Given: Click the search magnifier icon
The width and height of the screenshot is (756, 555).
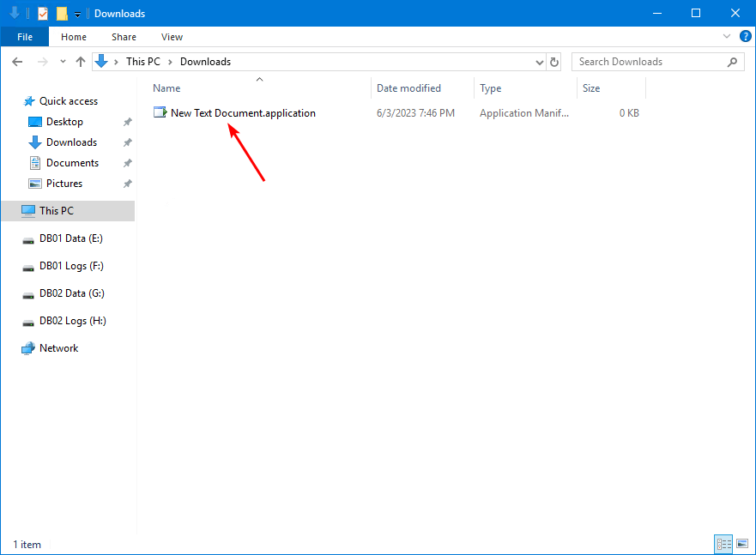Looking at the screenshot, I should (x=732, y=62).
